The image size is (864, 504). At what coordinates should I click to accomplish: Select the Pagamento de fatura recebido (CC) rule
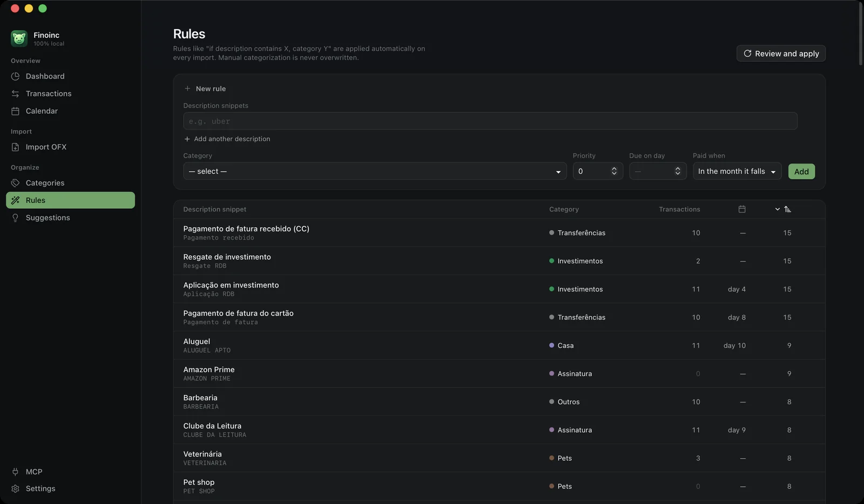point(499,233)
